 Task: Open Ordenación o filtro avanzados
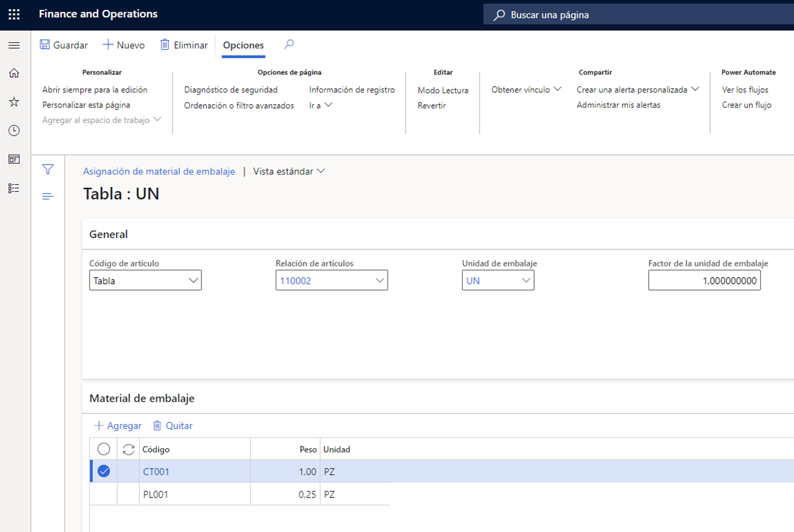239,106
